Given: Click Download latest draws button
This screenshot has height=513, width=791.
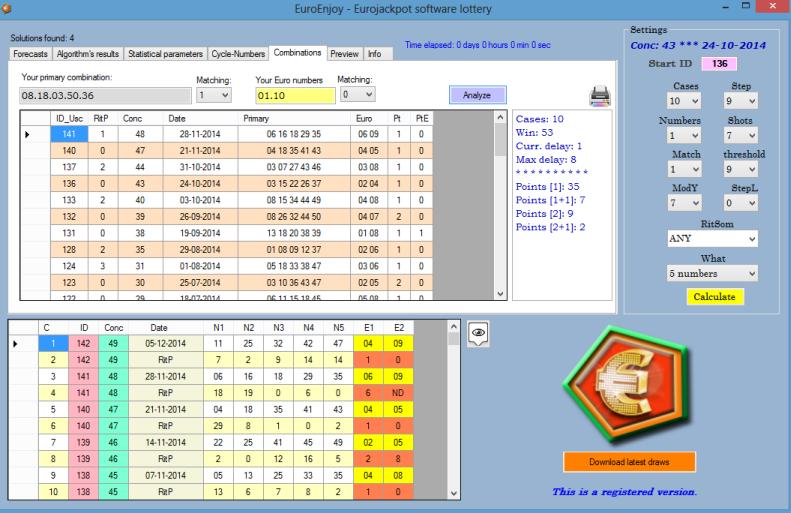Looking at the screenshot, I should (629, 462).
